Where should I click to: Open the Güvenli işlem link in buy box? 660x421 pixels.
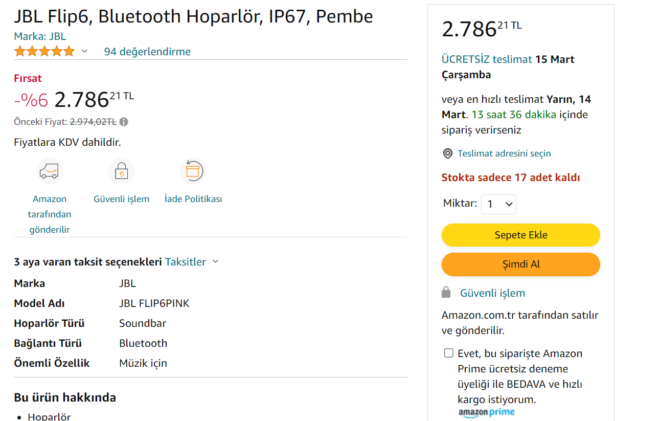(492, 293)
